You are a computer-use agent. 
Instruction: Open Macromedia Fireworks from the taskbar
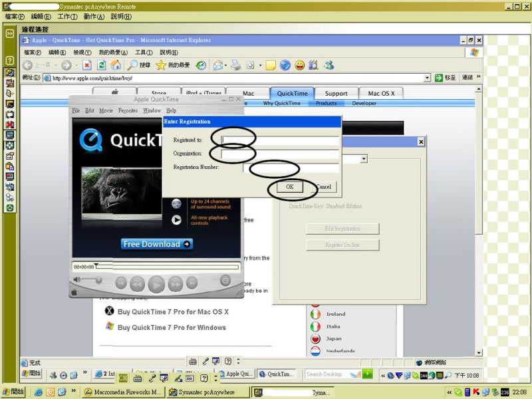123,392
